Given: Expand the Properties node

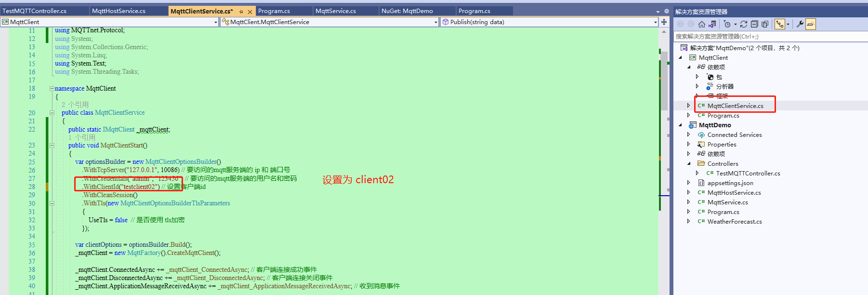Looking at the screenshot, I should click(689, 144).
